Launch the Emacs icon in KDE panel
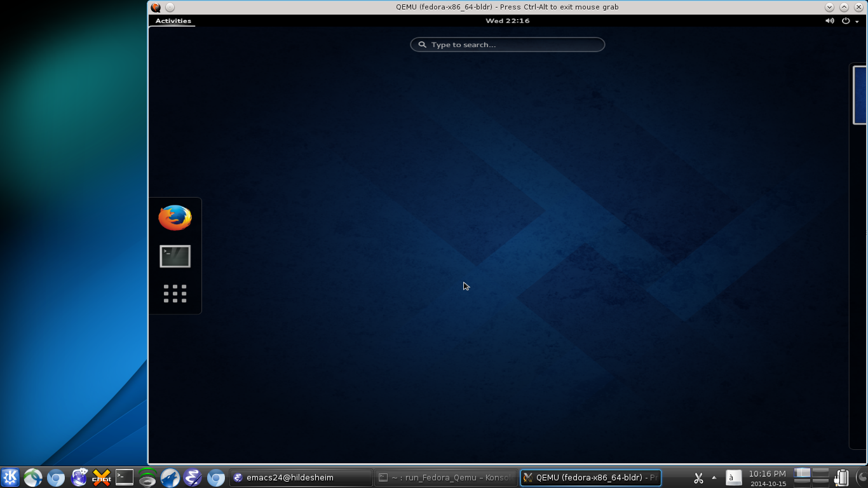868x488 pixels. [193, 477]
